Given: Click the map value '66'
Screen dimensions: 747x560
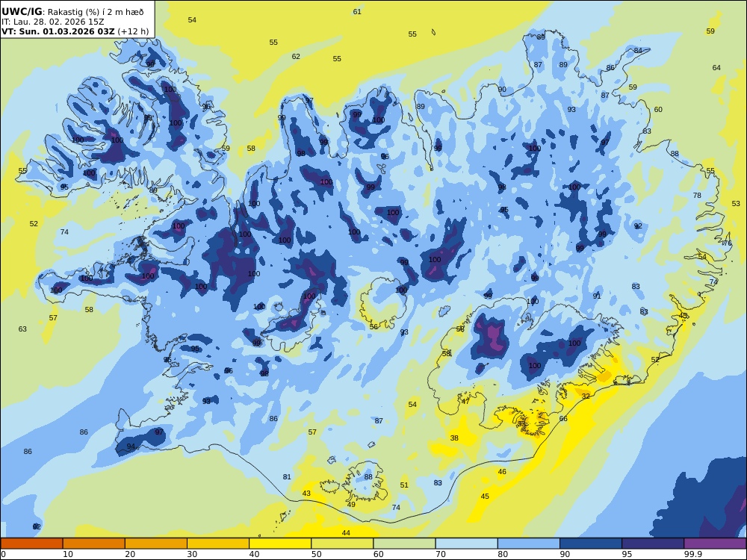Looking at the screenshot, I should click(563, 419).
